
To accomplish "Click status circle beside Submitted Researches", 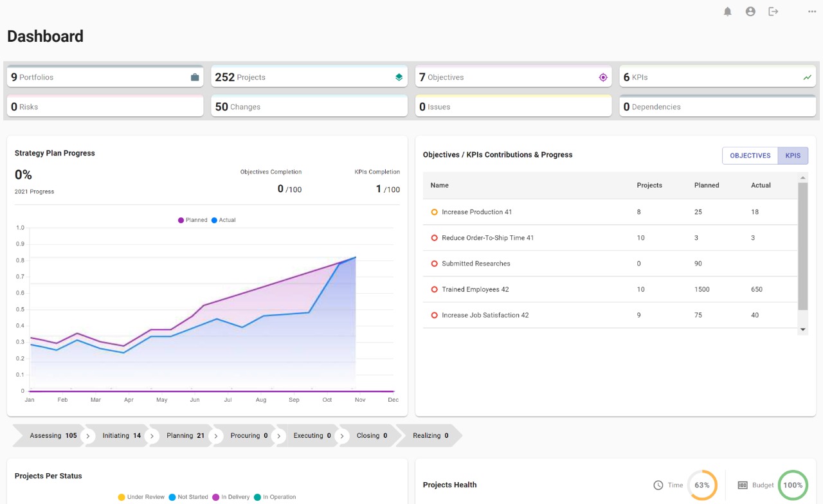I will [x=434, y=264].
